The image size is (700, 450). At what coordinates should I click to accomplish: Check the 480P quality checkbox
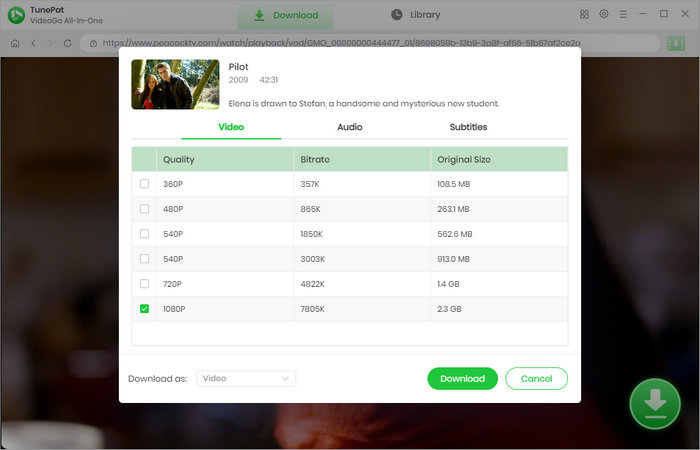(x=144, y=208)
